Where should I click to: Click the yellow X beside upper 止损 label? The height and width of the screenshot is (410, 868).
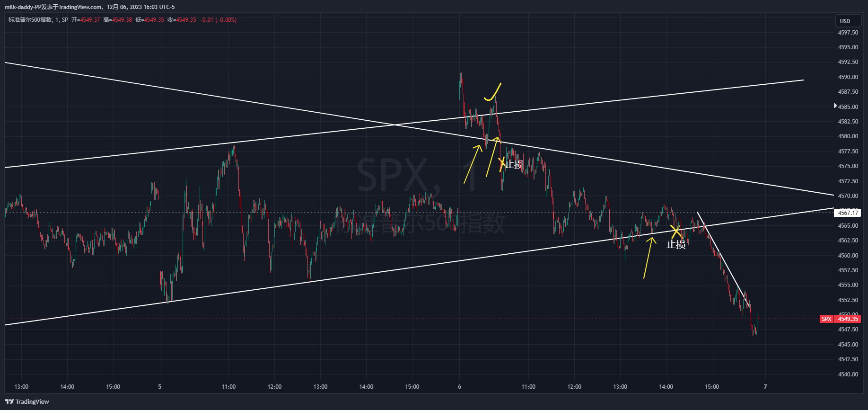(x=501, y=164)
